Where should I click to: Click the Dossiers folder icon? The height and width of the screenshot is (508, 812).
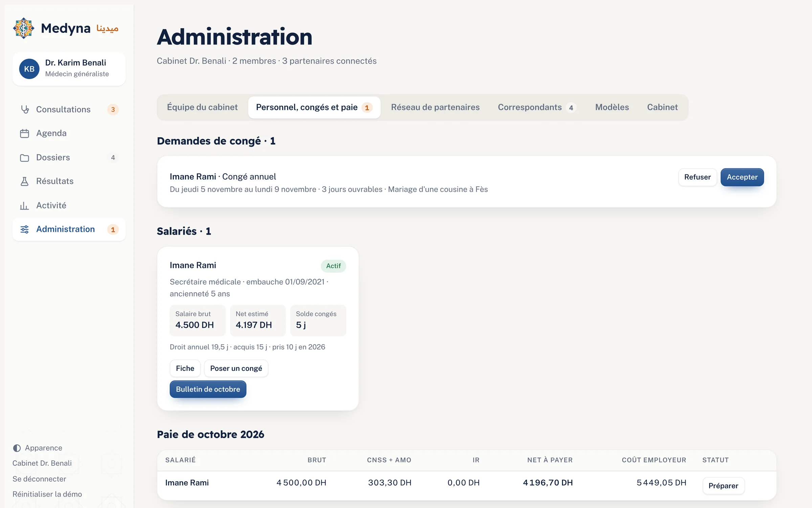click(x=25, y=157)
